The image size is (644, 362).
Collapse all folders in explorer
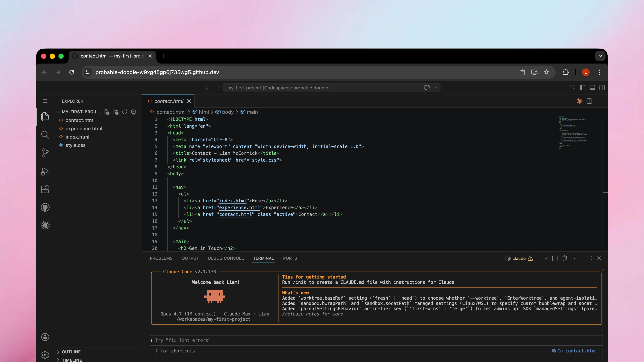[134, 112]
